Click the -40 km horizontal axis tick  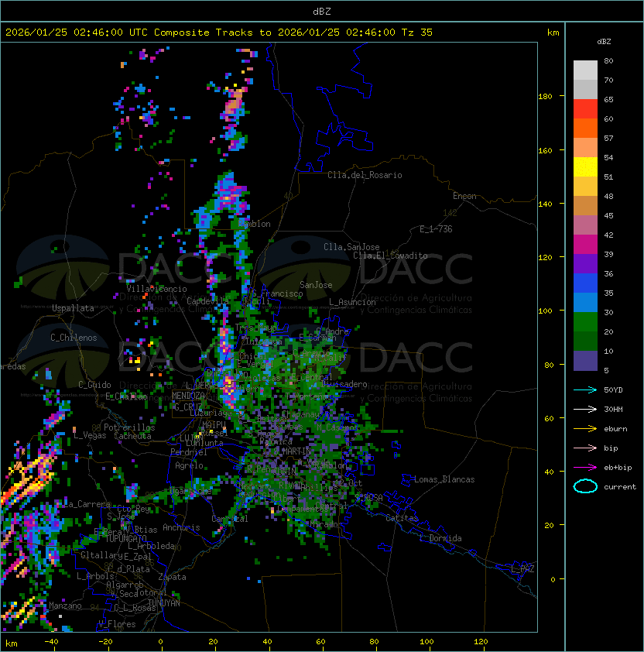coord(51,642)
